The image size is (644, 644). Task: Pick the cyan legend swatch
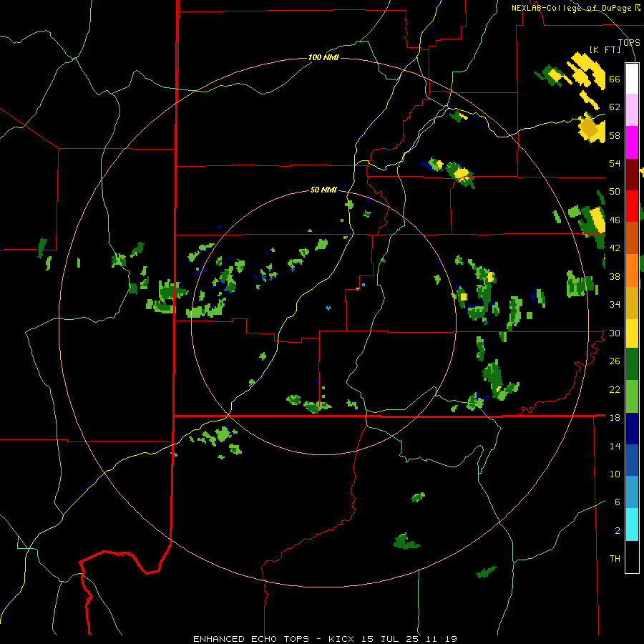pos(632,525)
